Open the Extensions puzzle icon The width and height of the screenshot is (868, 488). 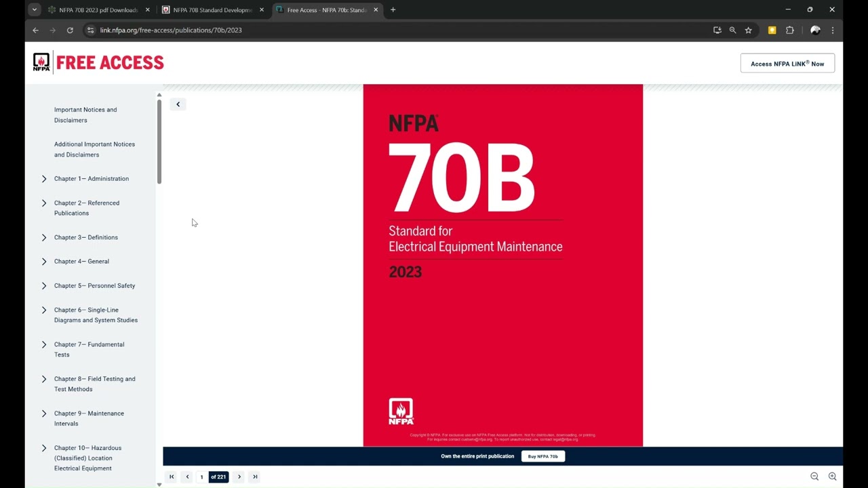click(789, 30)
